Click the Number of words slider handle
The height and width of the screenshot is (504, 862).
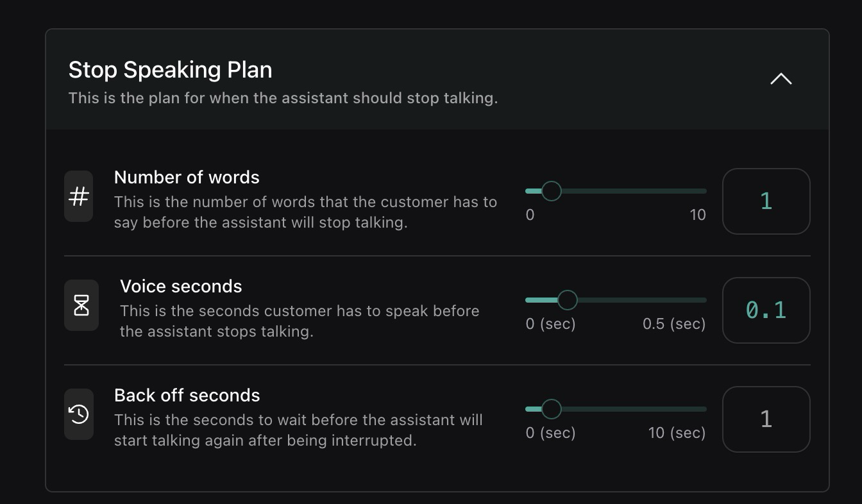coord(551,191)
